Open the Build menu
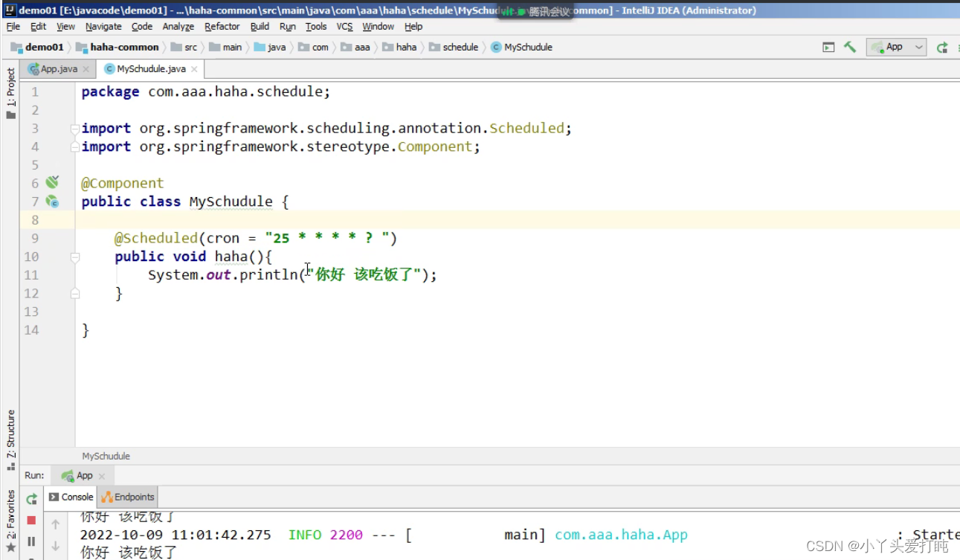 tap(260, 26)
